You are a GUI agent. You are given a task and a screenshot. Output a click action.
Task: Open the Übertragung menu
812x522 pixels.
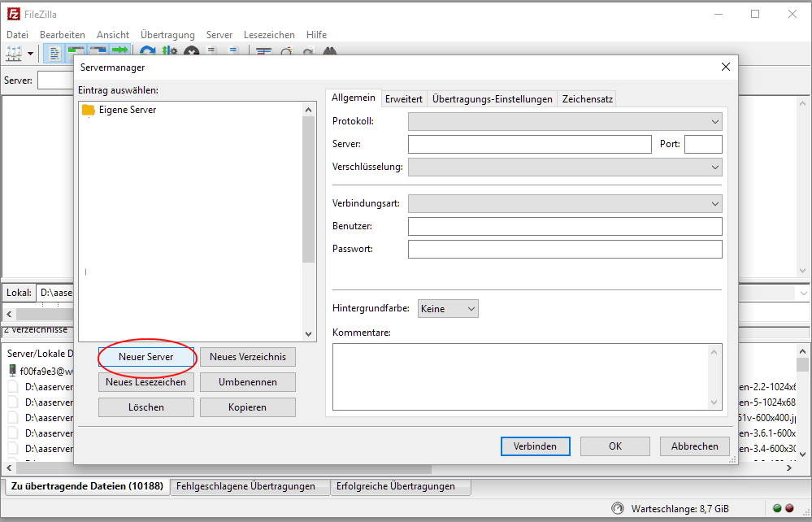167,35
